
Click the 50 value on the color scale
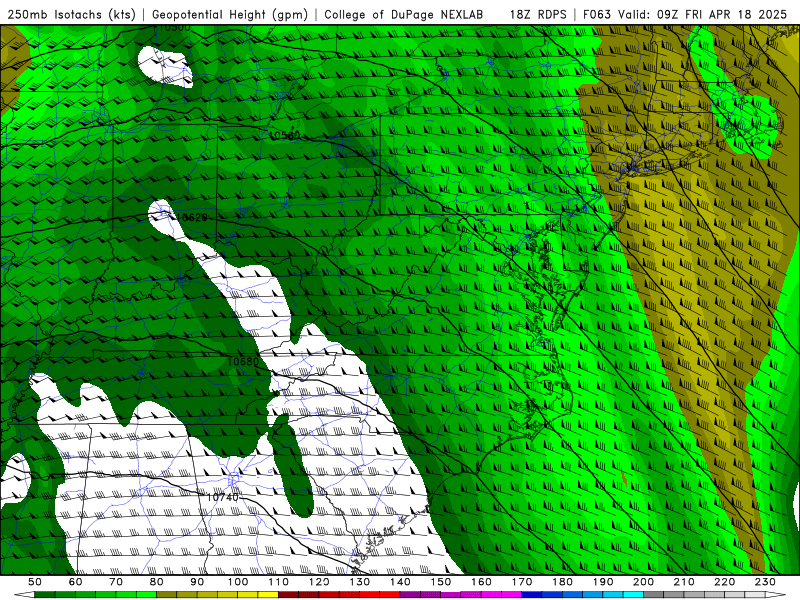[35, 582]
